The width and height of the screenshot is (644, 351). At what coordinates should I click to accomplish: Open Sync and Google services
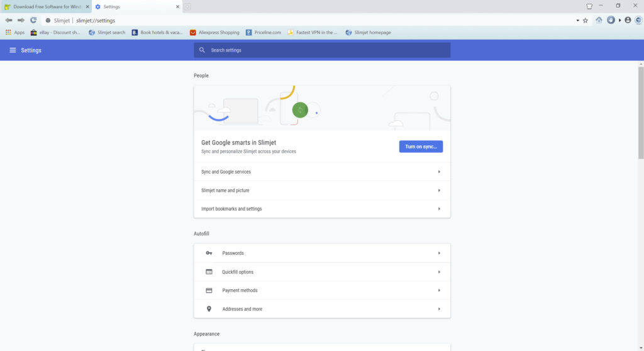click(x=322, y=172)
